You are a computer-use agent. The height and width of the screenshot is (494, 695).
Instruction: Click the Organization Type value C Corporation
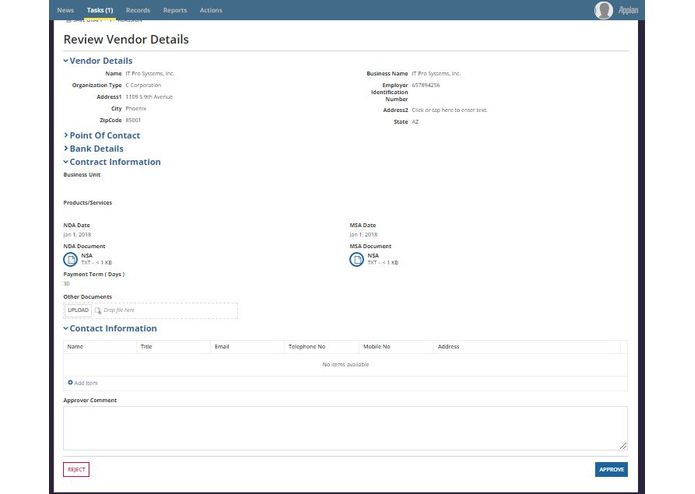(143, 85)
